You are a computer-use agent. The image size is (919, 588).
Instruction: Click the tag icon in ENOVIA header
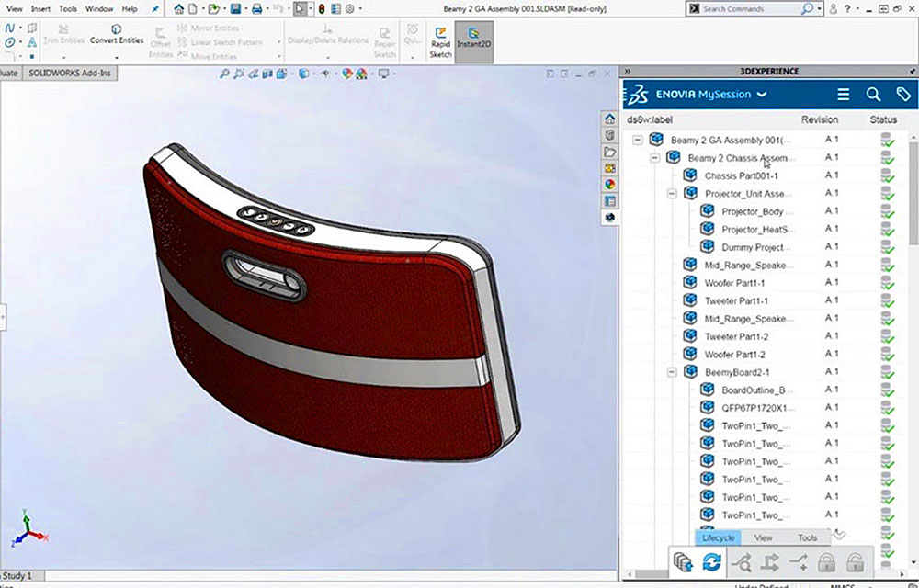pyautogui.click(x=902, y=94)
